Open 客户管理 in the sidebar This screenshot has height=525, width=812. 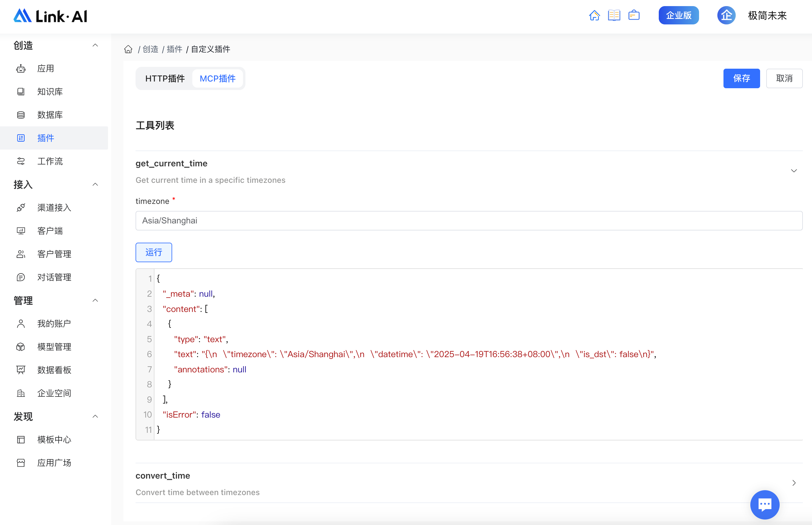tap(54, 254)
